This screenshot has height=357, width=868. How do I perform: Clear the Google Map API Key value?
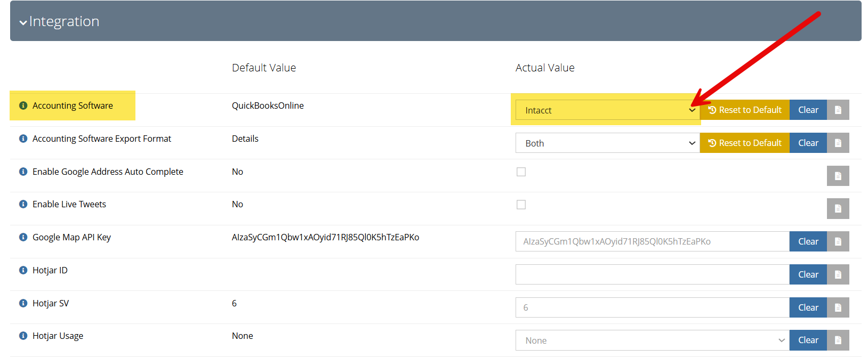click(x=808, y=241)
